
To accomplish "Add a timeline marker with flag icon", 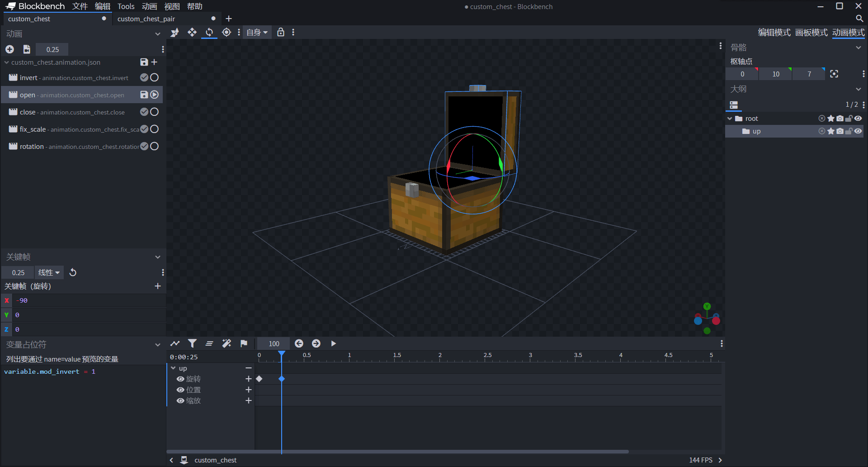I will click(x=244, y=343).
